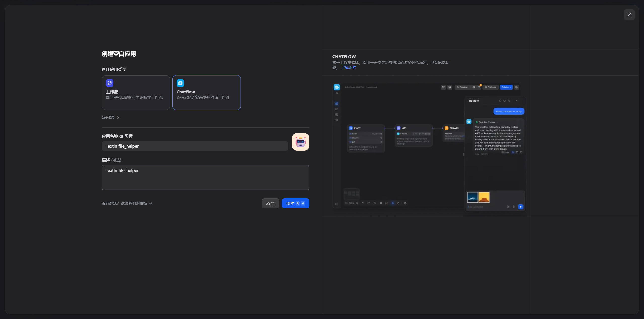644x319 pixels.
Task: Click the orange ANSWER node icon
Action: click(446, 128)
